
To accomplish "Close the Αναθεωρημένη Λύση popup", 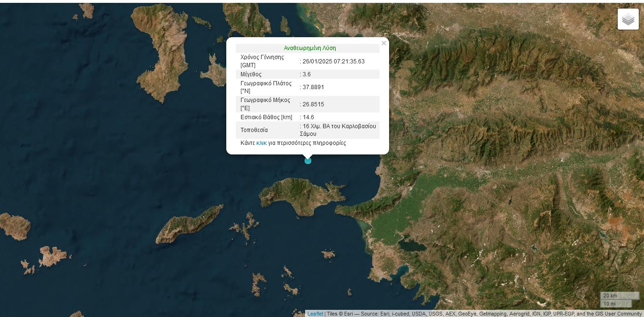I will point(384,43).
